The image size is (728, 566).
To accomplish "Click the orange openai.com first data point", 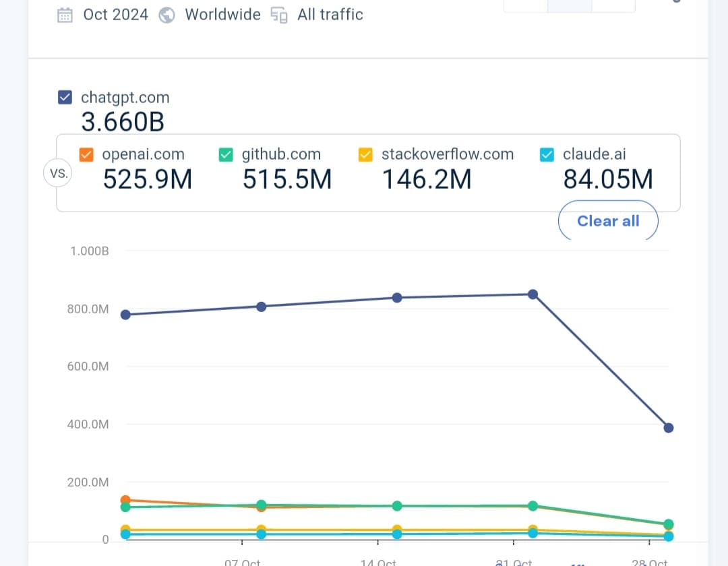I will click(125, 501).
